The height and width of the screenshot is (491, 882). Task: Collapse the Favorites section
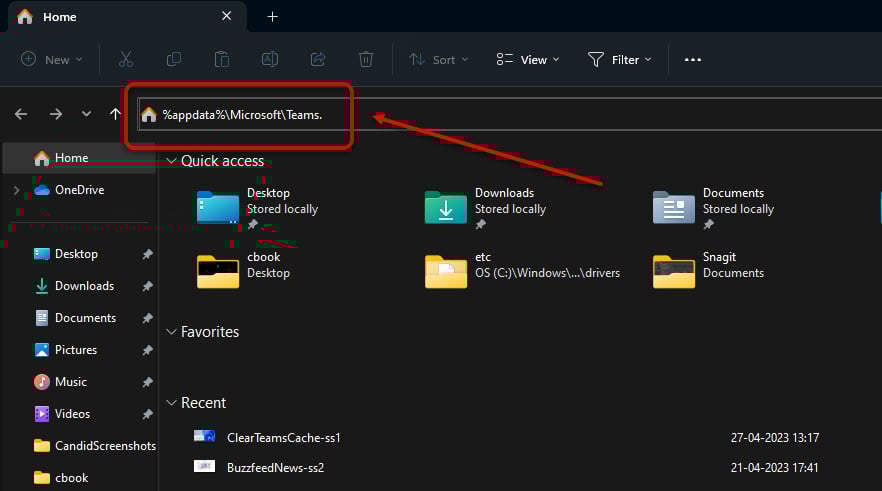click(x=172, y=332)
